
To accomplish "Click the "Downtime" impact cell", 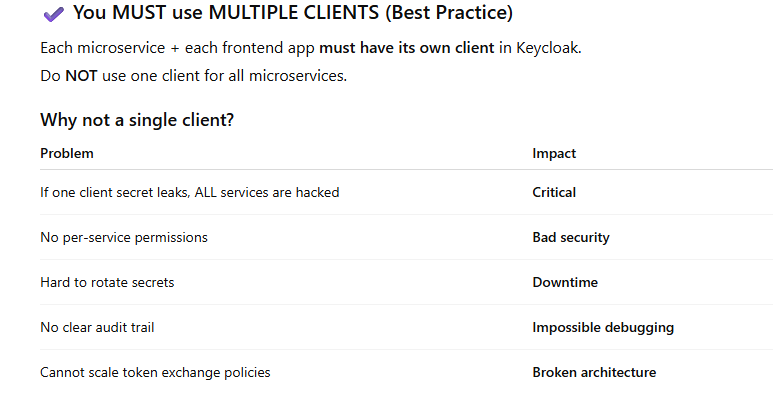I will (565, 282).
